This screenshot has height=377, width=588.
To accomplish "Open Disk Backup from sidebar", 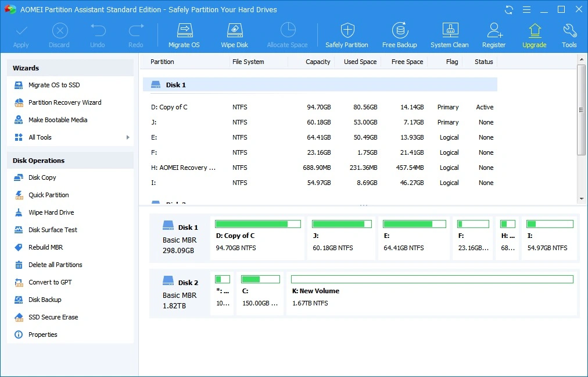I will (70, 300).
